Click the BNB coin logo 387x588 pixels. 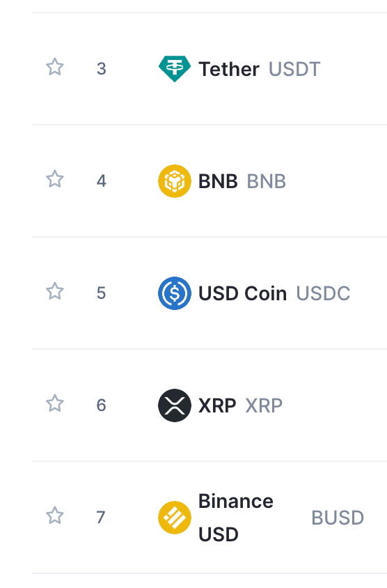tap(175, 181)
